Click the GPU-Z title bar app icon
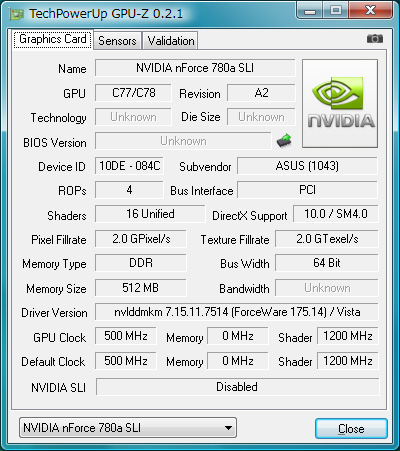 [x=16, y=14]
